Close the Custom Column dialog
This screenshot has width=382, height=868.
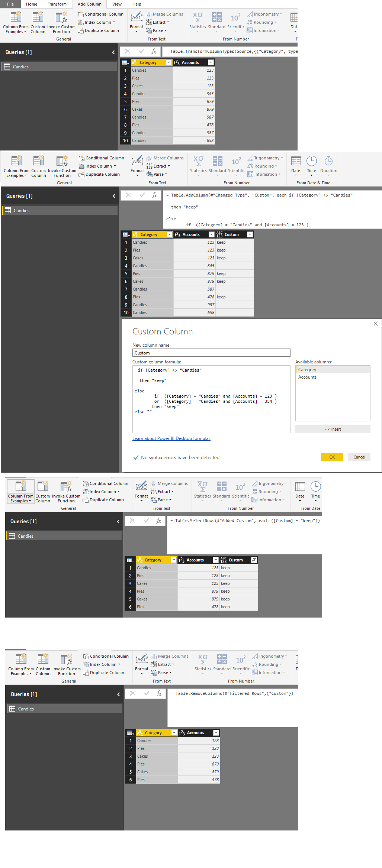coord(376,324)
